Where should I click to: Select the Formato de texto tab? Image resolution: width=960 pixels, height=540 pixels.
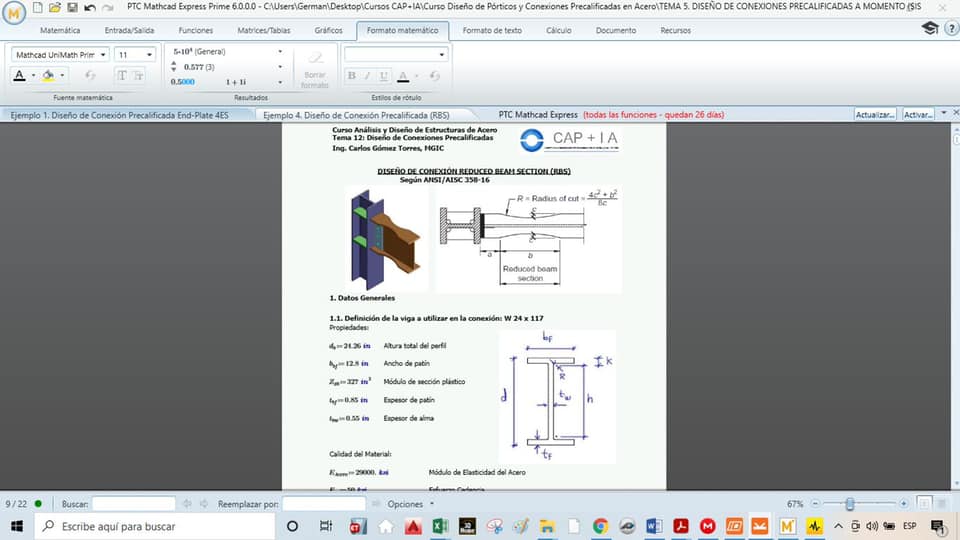492,30
